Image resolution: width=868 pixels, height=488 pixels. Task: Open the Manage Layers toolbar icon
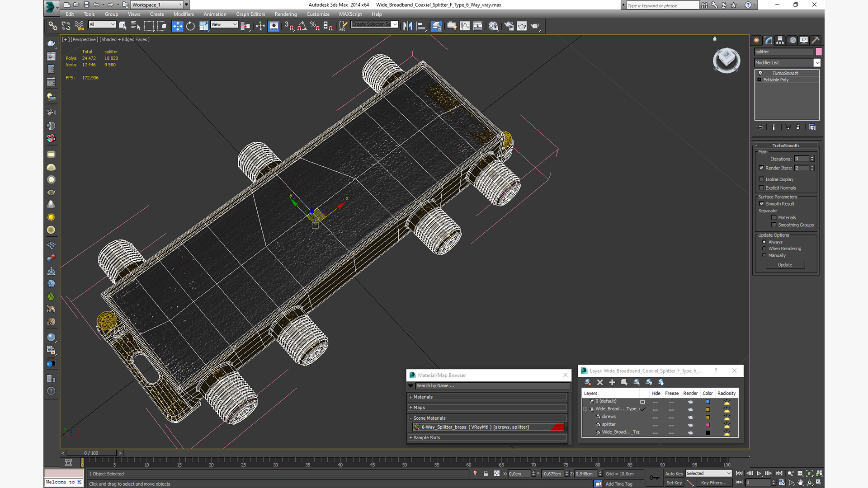pos(436,26)
